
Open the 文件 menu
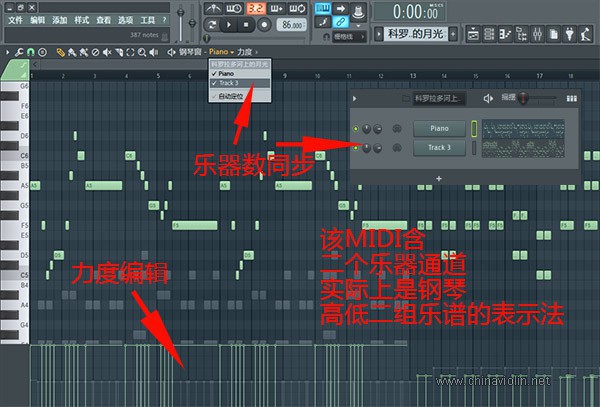click(x=15, y=20)
